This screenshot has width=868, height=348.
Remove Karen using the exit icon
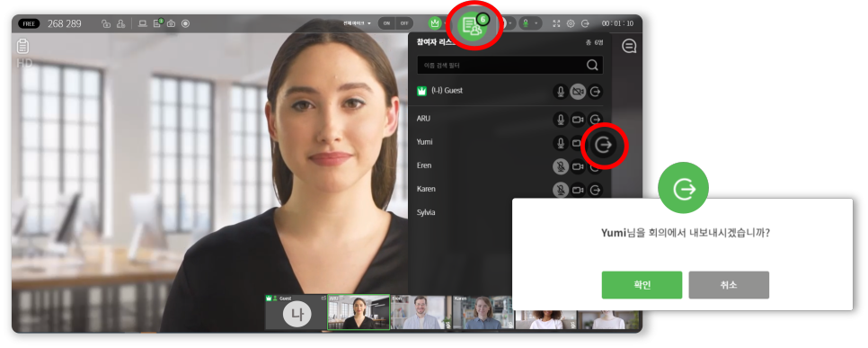point(596,190)
